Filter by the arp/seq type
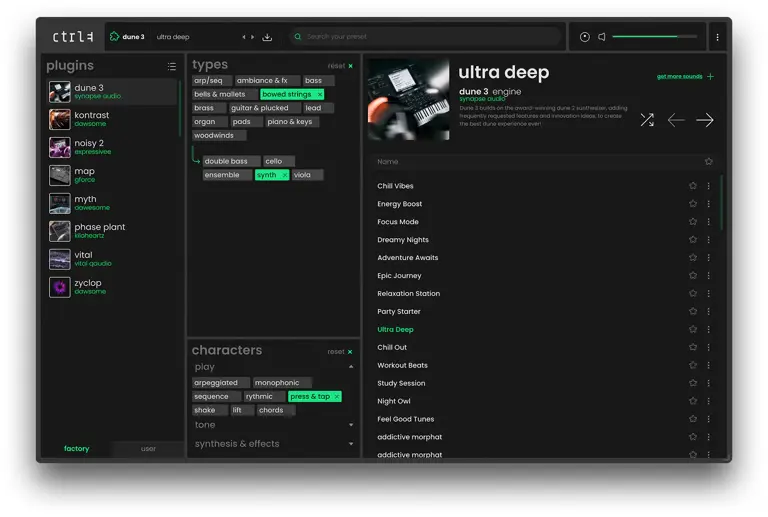The height and width of the screenshot is (517, 768). tap(212, 80)
